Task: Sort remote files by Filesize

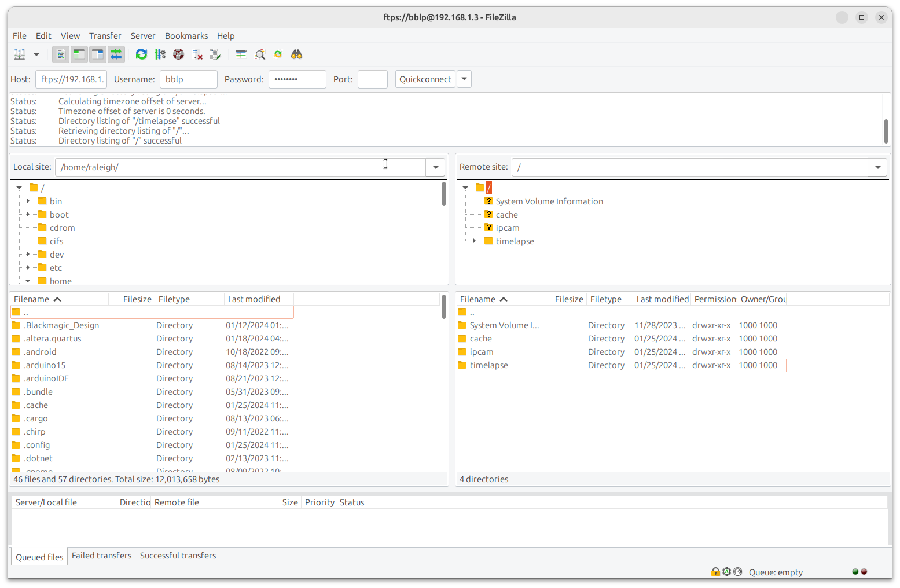Action: pos(568,299)
